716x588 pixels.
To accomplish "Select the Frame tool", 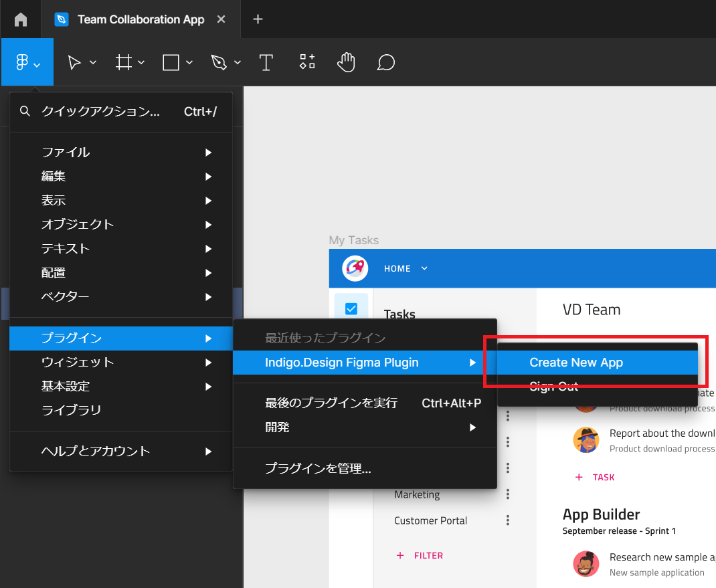I will pos(123,62).
